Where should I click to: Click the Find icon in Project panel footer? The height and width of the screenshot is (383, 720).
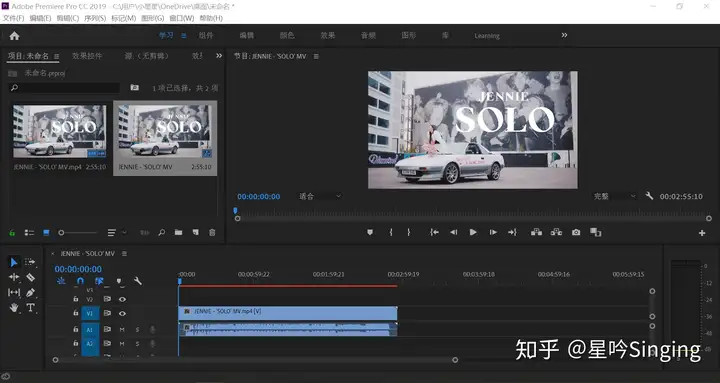point(162,232)
